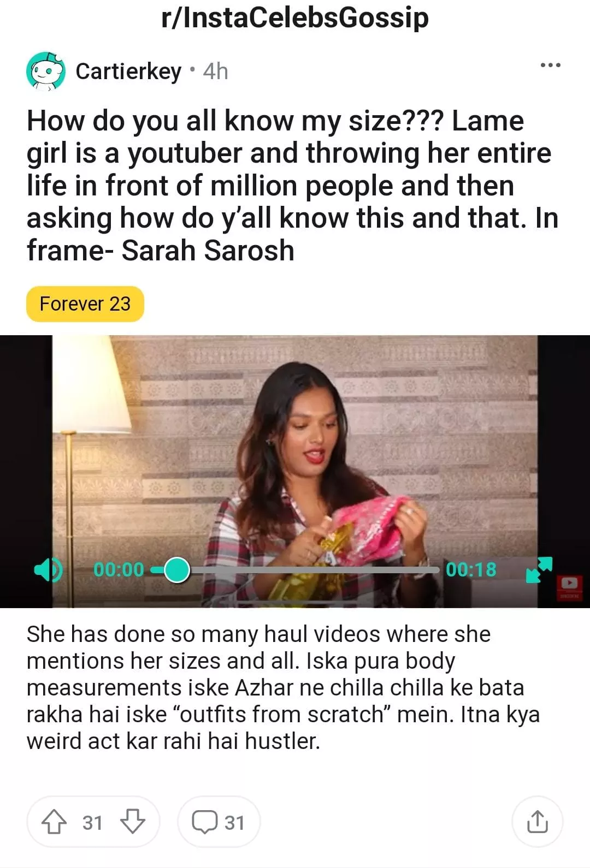
Task: Click the video progress track midpoint
Action: 295,570
